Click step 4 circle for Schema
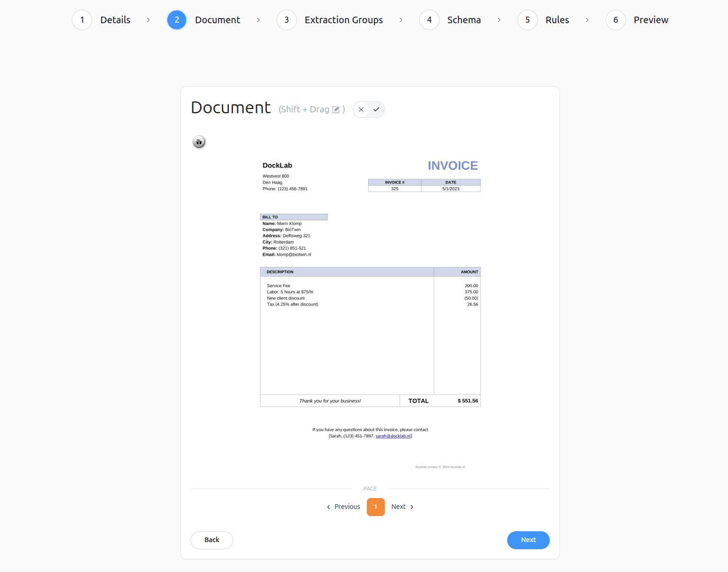Image resolution: width=728 pixels, height=572 pixels. point(429,20)
